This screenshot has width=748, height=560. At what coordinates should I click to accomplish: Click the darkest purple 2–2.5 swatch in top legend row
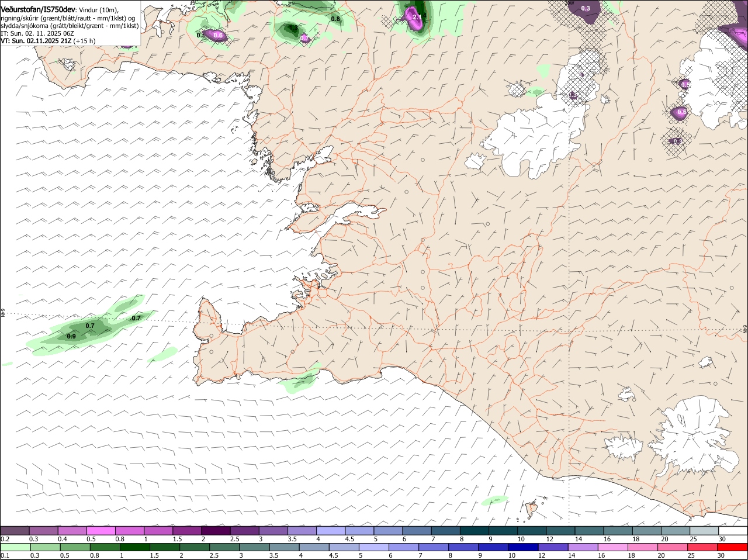coord(216,530)
